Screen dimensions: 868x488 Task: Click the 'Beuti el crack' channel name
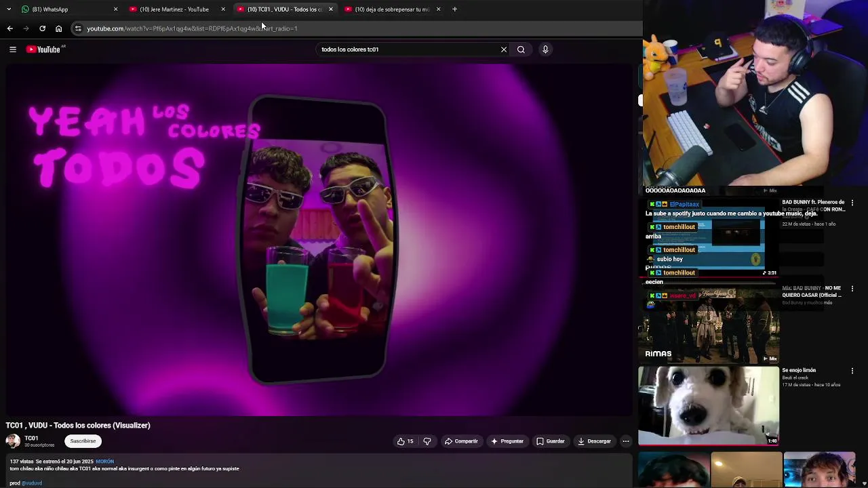[x=795, y=378]
